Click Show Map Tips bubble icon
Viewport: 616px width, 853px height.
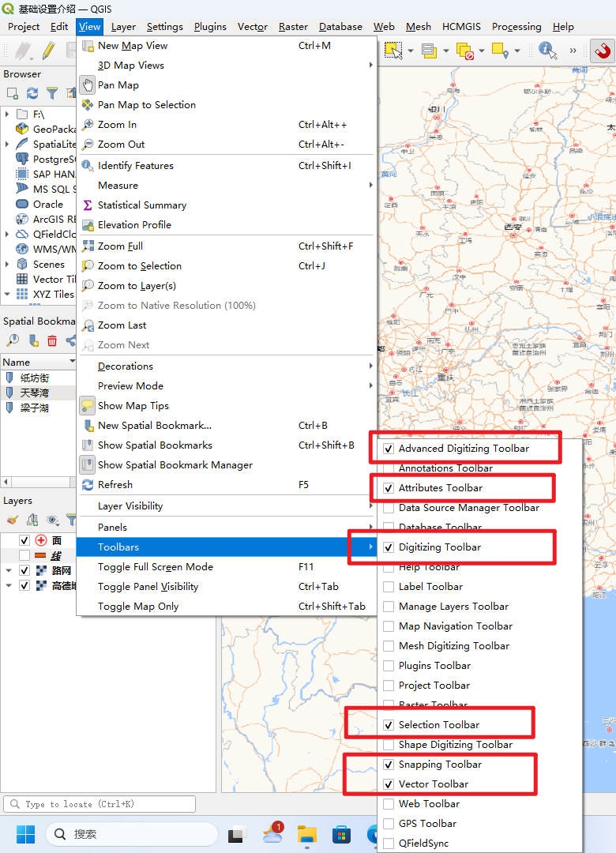click(x=88, y=405)
